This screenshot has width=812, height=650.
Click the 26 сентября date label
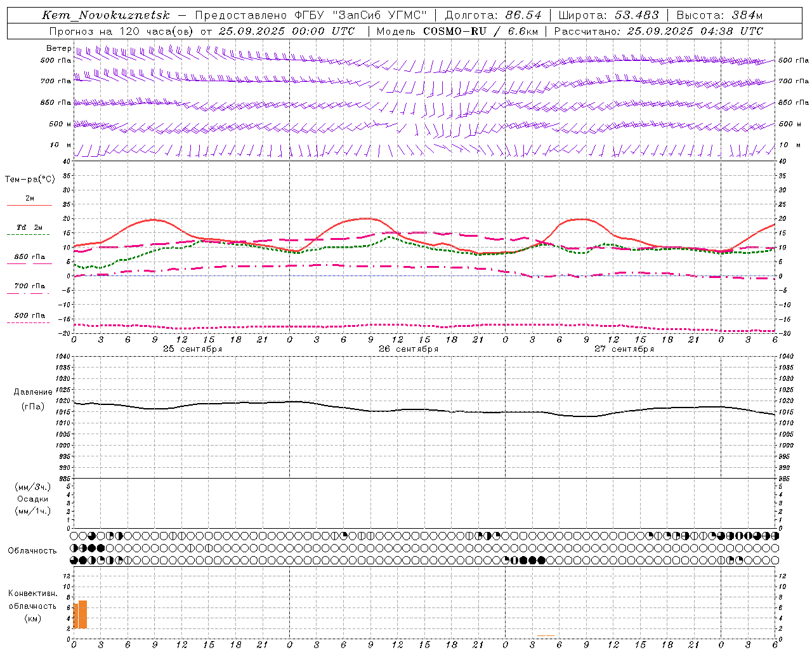click(409, 349)
